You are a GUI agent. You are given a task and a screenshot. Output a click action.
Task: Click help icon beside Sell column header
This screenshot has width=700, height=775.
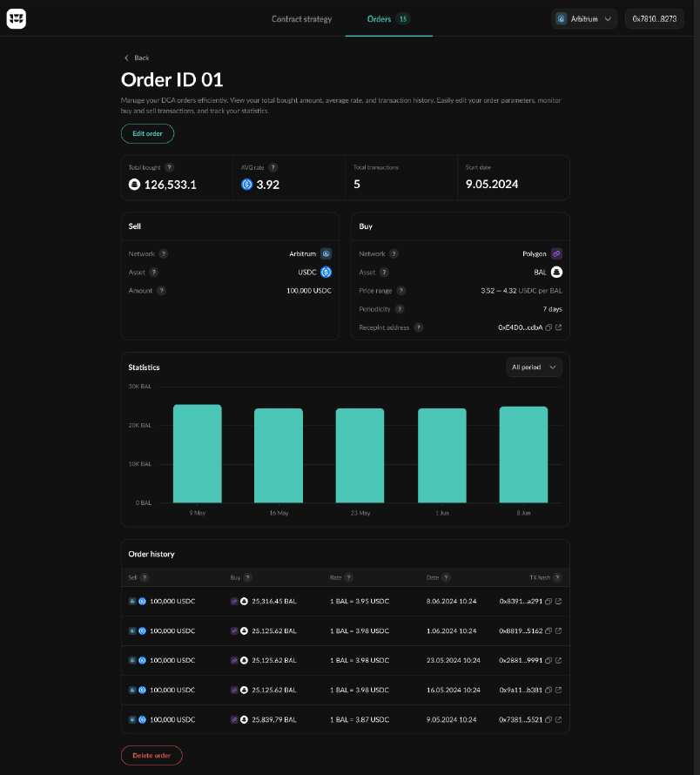[x=144, y=577]
